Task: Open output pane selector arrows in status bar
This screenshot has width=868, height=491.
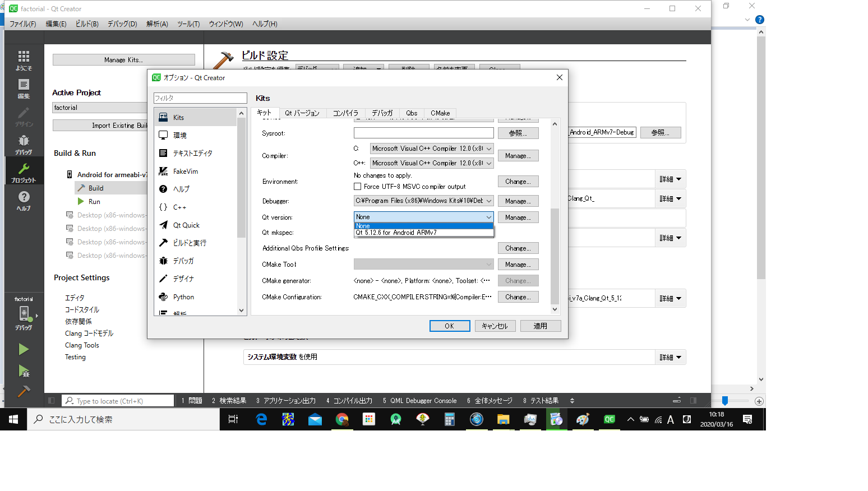Action: click(x=572, y=401)
